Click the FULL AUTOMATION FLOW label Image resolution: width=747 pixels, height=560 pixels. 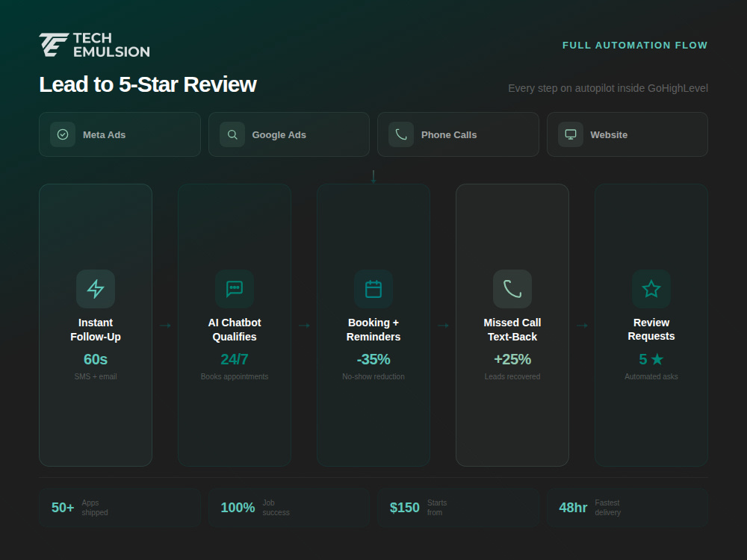click(x=635, y=46)
